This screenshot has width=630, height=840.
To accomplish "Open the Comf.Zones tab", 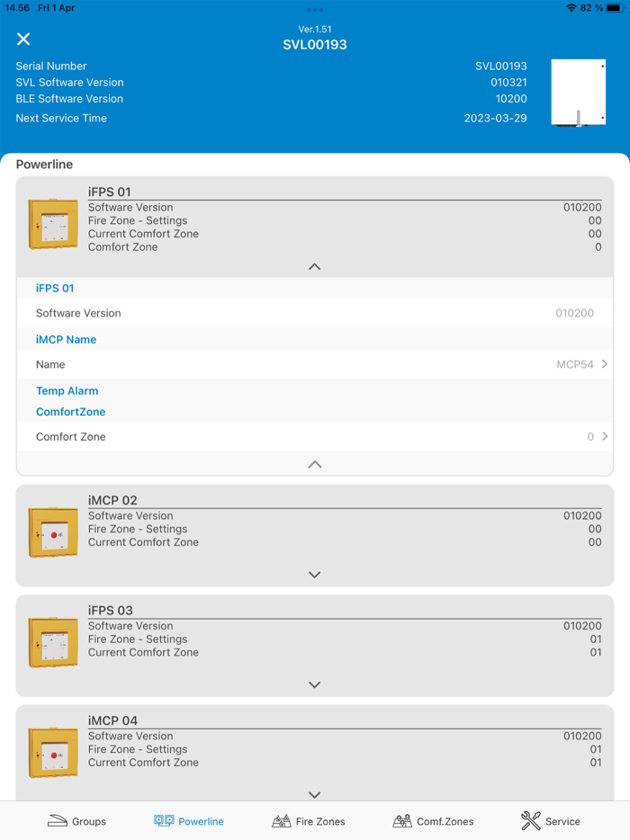I will pyautogui.click(x=433, y=821).
